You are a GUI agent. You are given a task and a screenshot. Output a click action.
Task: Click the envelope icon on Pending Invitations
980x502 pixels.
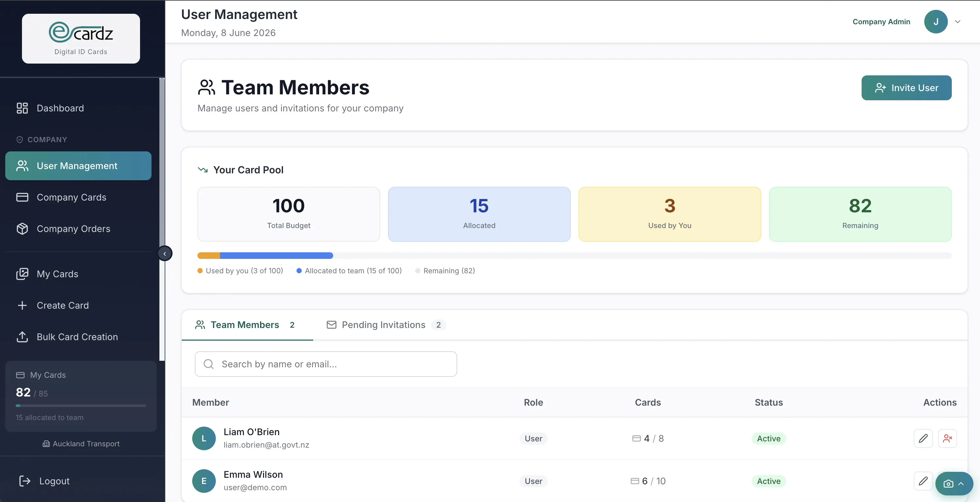point(332,325)
